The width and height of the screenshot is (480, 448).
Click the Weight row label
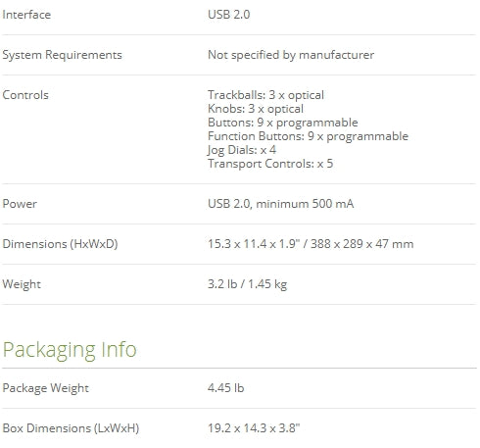point(22,284)
